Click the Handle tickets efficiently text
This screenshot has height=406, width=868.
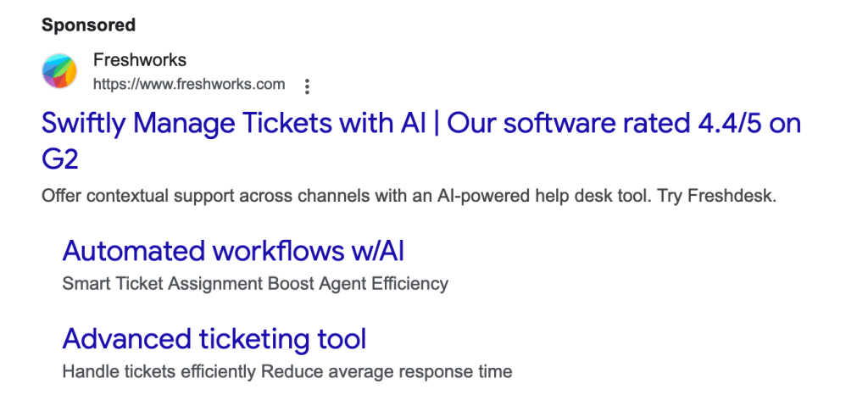coord(159,371)
